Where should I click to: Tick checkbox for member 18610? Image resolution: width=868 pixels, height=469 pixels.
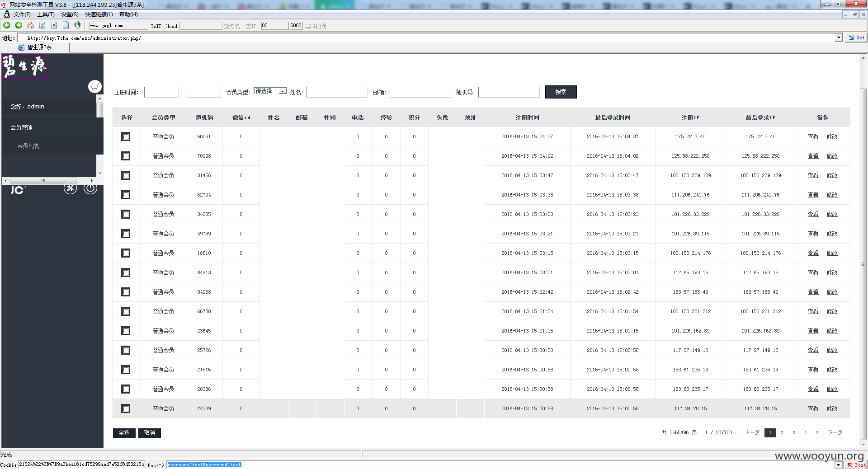click(126, 253)
